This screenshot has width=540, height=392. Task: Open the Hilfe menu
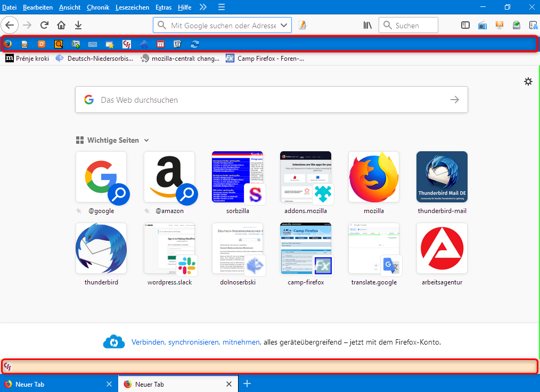185,7
